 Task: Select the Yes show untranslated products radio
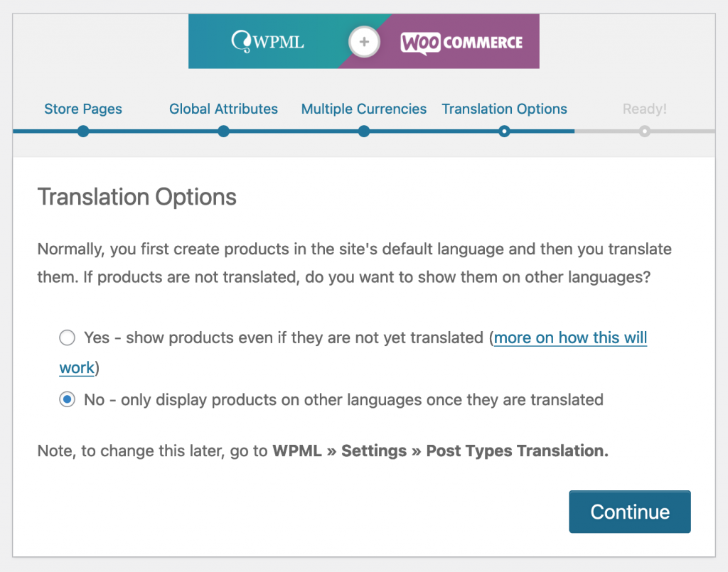click(67, 338)
